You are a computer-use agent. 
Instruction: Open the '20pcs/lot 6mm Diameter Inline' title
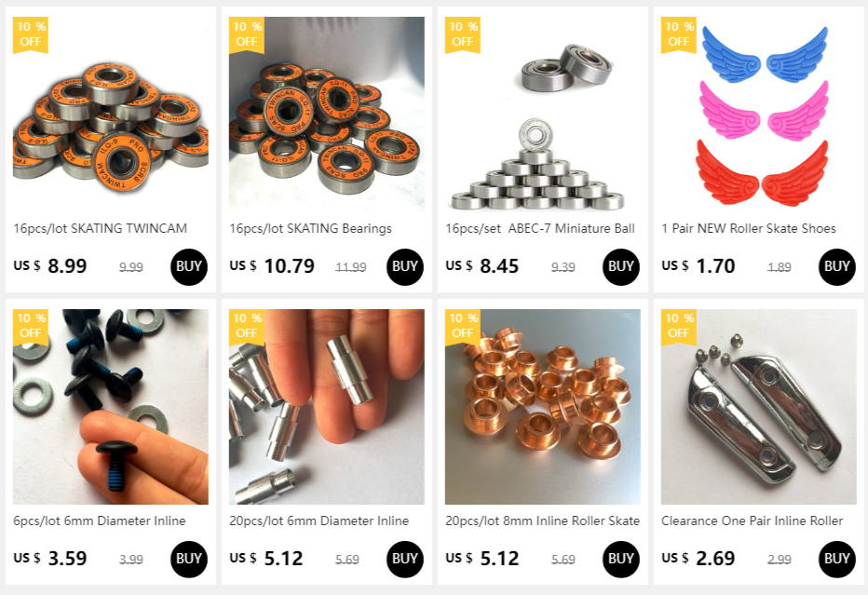pyautogui.click(x=319, y=521)
